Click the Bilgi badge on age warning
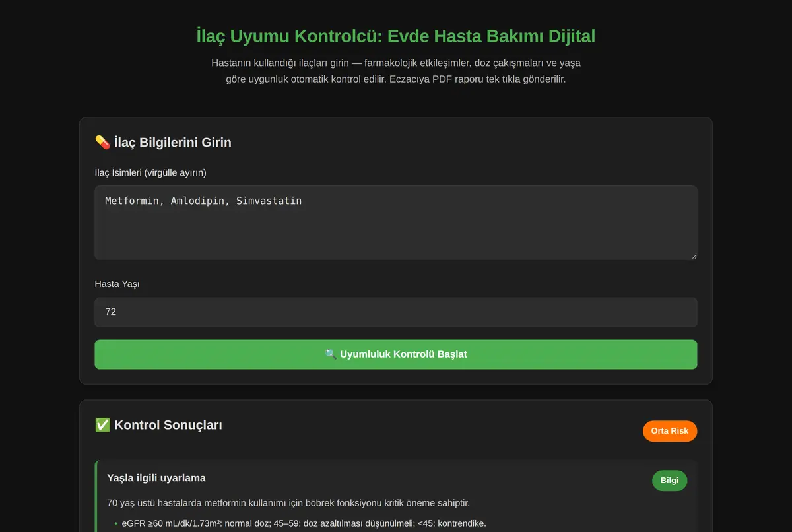 click(669, 481)
